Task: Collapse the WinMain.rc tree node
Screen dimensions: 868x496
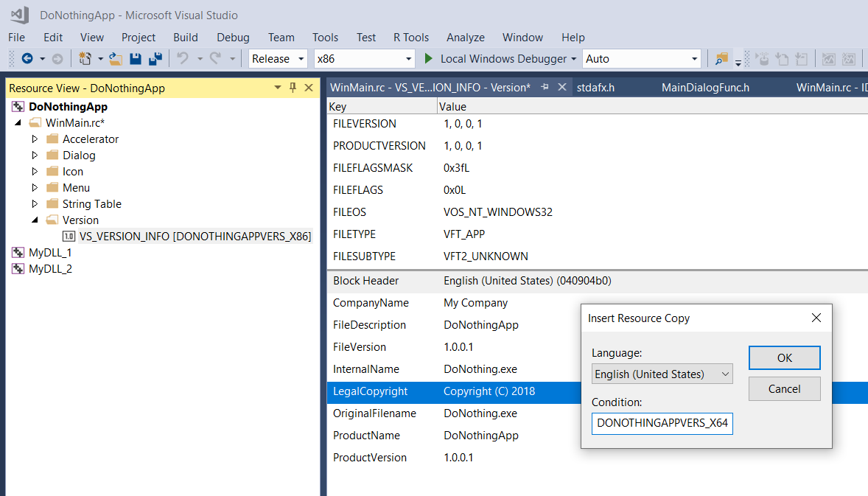Action: pyautogui.click(x=18, y=122)
